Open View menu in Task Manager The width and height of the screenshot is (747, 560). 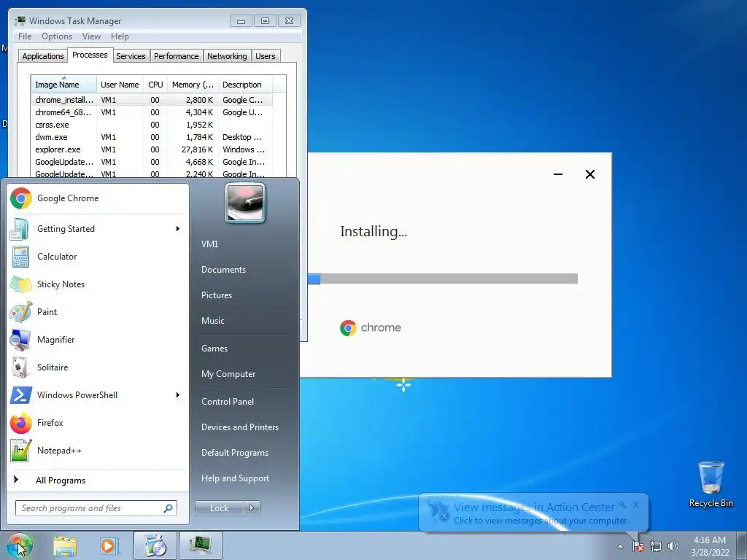(x=91, y=36)
